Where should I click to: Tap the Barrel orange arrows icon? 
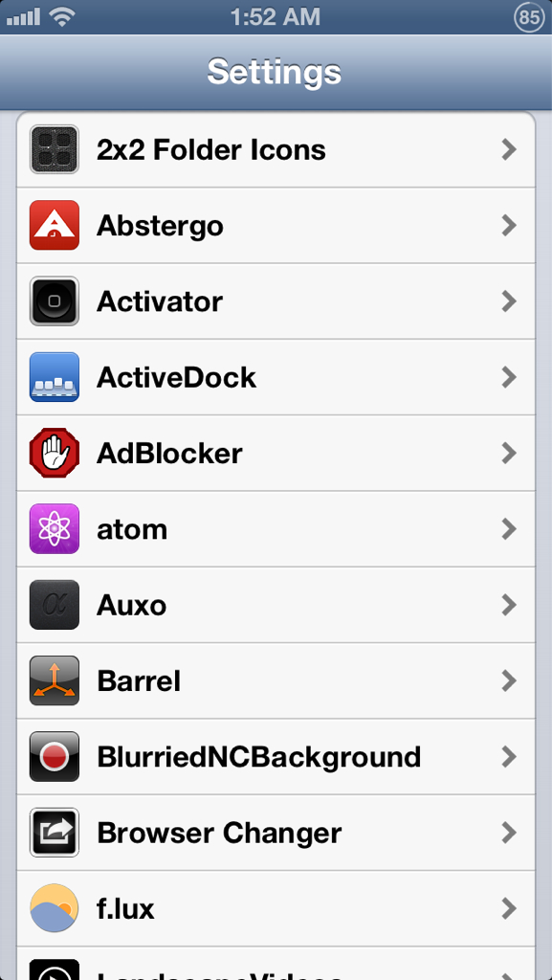[55, 680]
